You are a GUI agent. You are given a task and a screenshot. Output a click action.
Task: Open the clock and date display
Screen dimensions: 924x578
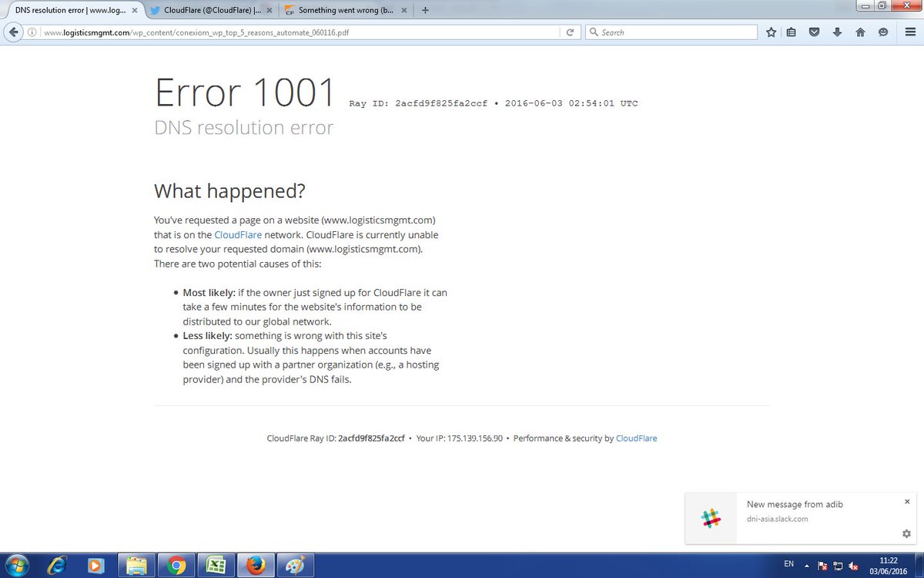pyautogui.click(x=888, y=565)
